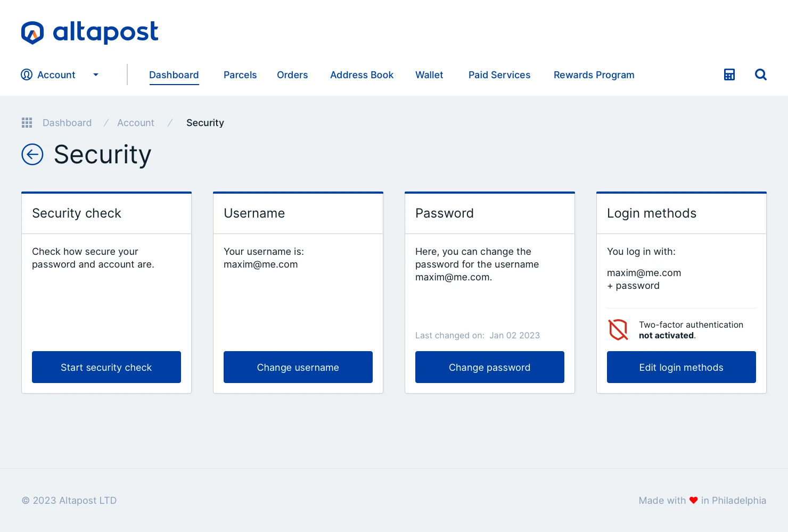Expand the Account dropdown arrow
This screenshot has width=788, height=532.
click(x=96, y=75)
